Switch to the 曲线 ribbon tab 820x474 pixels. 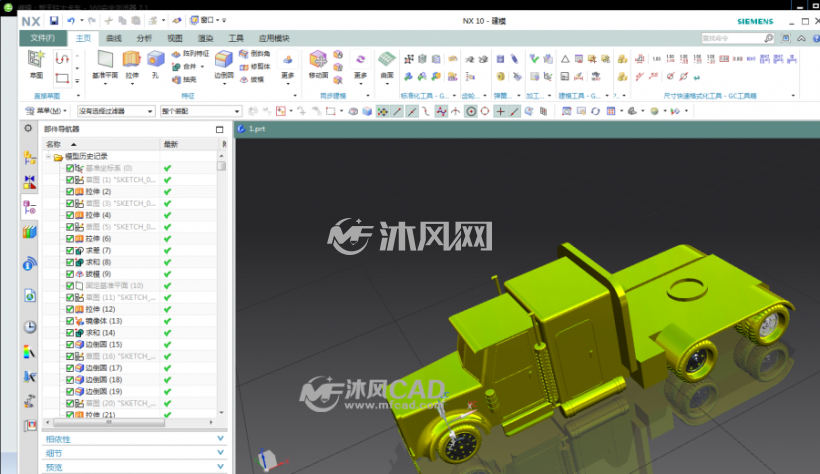point(113,38)
